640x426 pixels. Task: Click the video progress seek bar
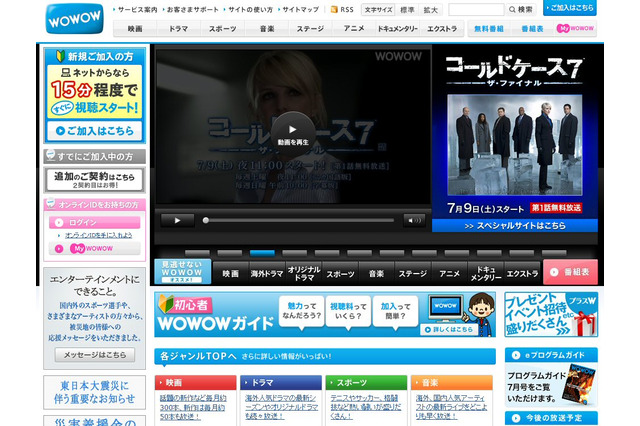(x=300, y=220)
